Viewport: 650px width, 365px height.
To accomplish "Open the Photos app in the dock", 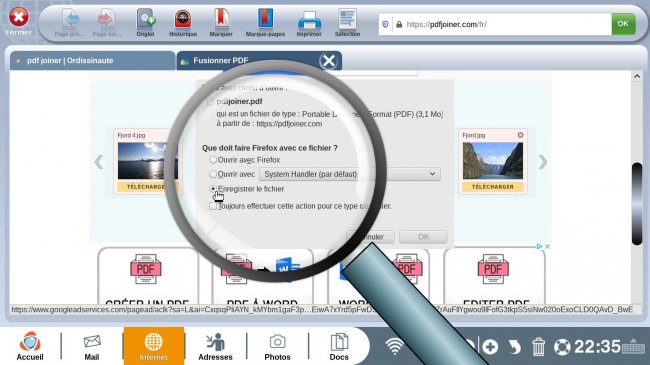I will tap(277, 346).
